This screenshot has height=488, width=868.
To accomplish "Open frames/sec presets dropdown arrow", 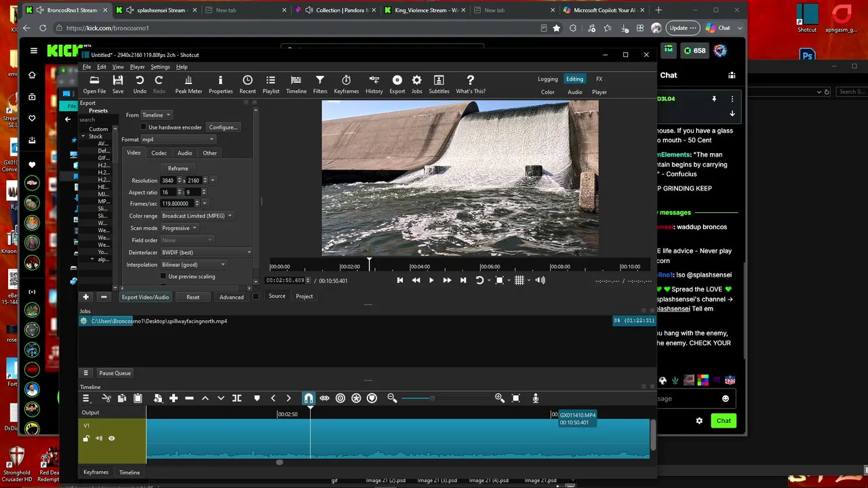I will tap(205, 203).
